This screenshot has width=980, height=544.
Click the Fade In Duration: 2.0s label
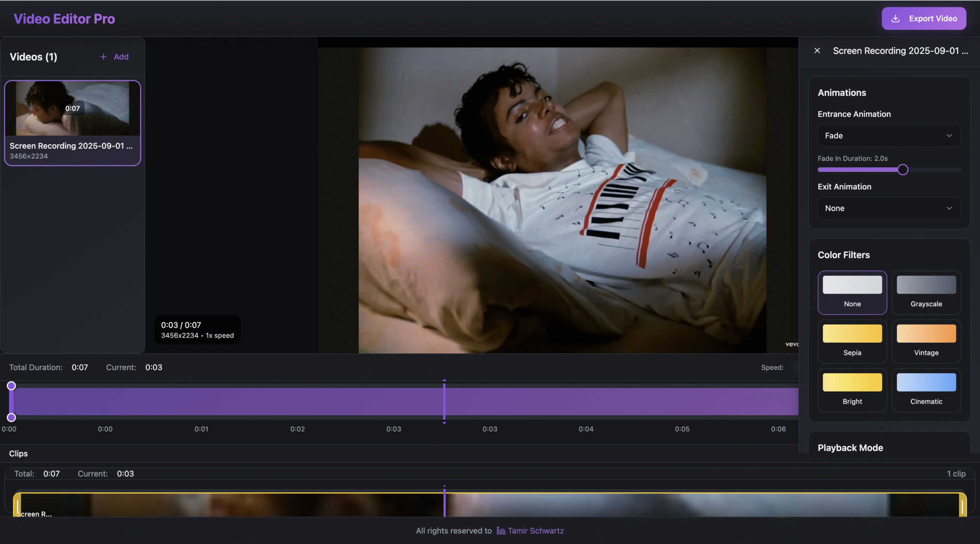853,158
